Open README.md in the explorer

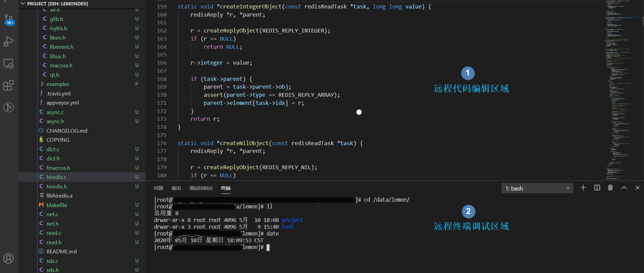click(x=62, y=251)
